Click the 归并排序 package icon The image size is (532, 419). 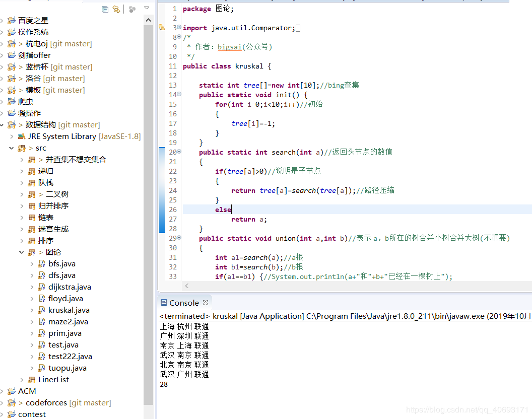(32, 206)
